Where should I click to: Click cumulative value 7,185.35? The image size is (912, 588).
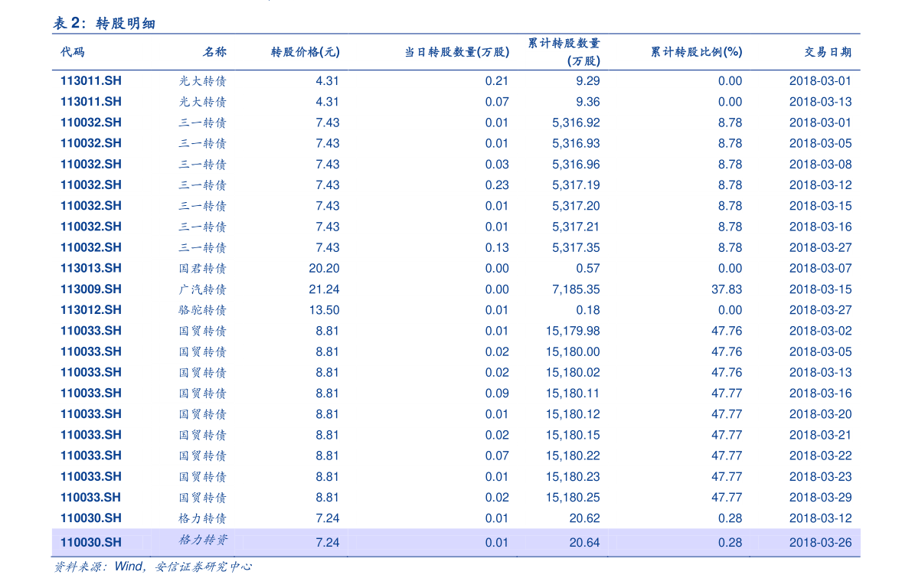576,289
